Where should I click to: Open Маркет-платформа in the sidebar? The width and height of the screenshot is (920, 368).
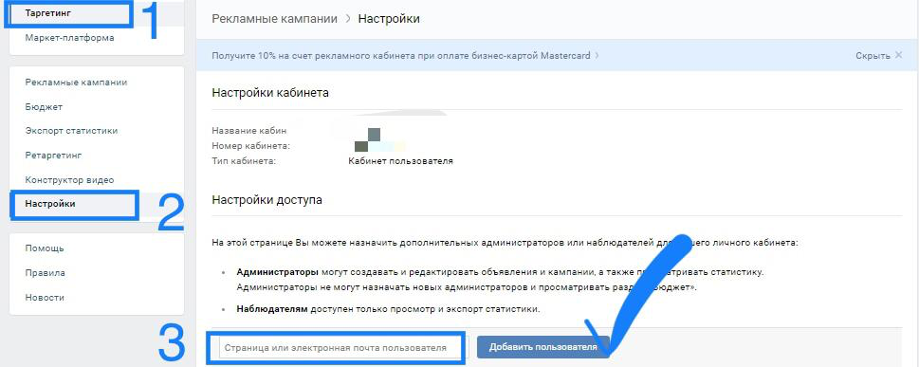click(x=70, y=38)
